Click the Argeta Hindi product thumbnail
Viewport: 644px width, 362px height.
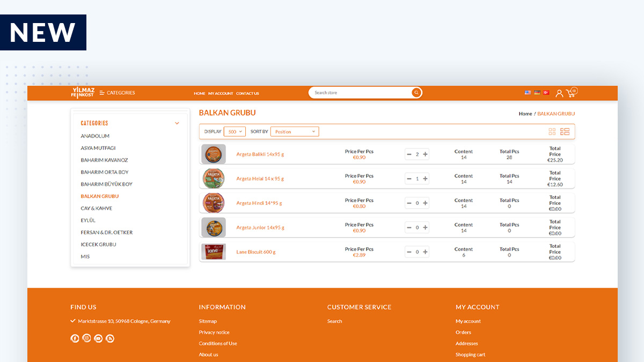coord(214,203)
